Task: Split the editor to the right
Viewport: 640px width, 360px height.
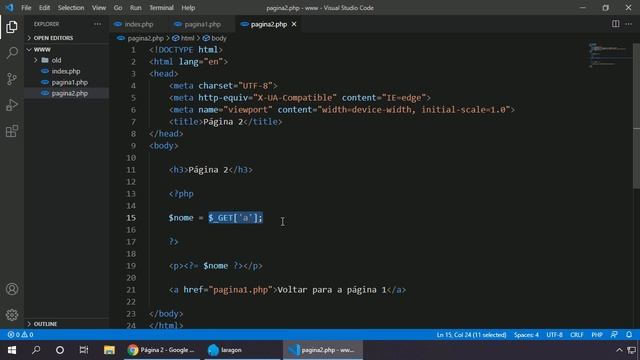Action: coord(615,24)
